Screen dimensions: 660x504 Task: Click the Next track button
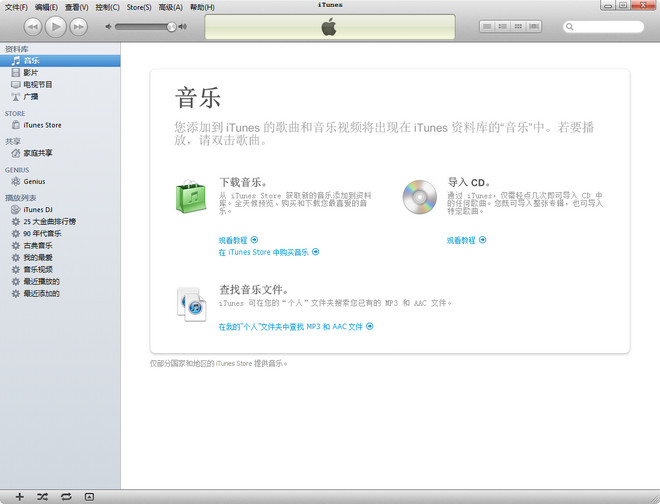79,26
